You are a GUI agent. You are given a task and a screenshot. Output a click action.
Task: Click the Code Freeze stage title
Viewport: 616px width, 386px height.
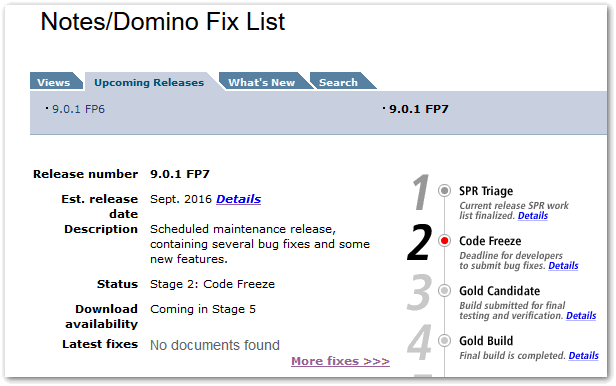[x=490, y=241]
